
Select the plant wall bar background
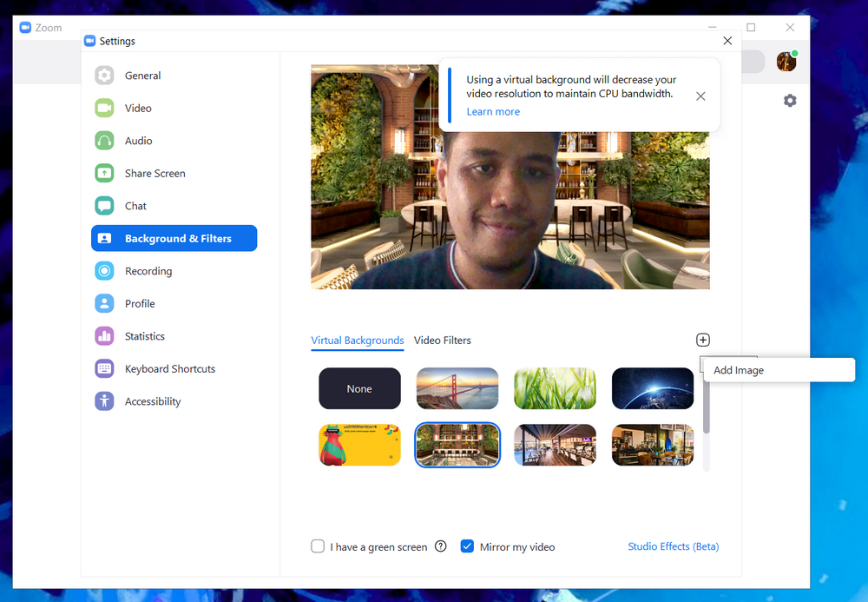tap(457, 445)
